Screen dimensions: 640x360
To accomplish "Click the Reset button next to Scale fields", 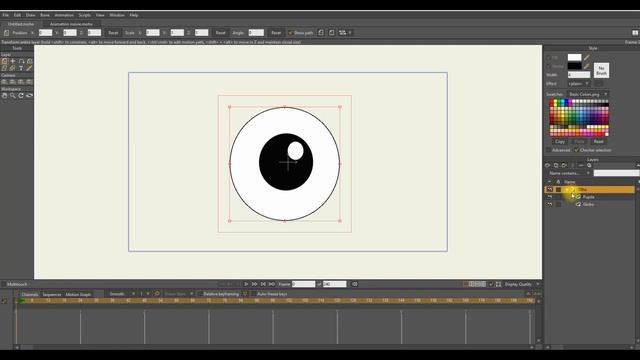I will pyautogui.click(x=220, y=33).
